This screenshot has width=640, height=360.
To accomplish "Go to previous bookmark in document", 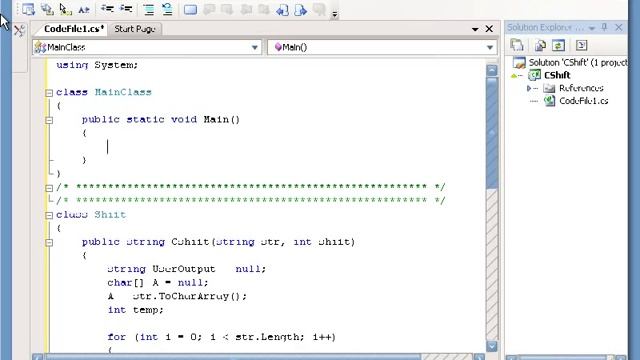I will click(282, 9).
